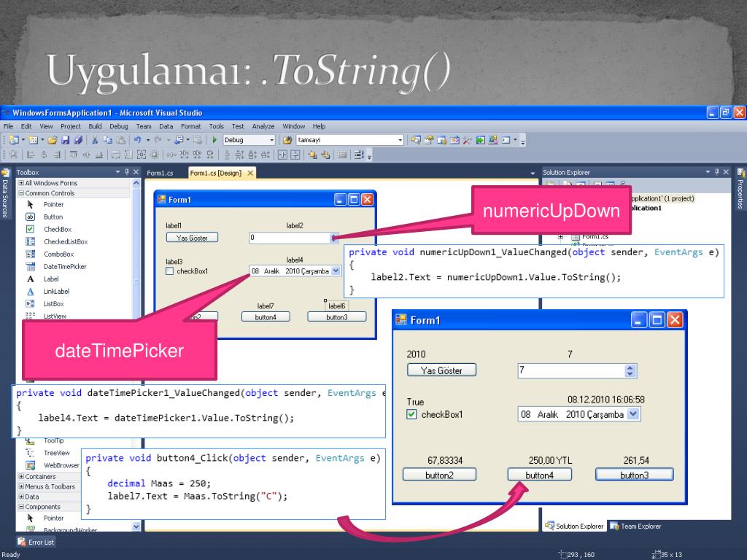This screenshot has height=560, width=747.
Task: Expand the Form1.cs node in Solution Explorer
Action: coord(561,237)
